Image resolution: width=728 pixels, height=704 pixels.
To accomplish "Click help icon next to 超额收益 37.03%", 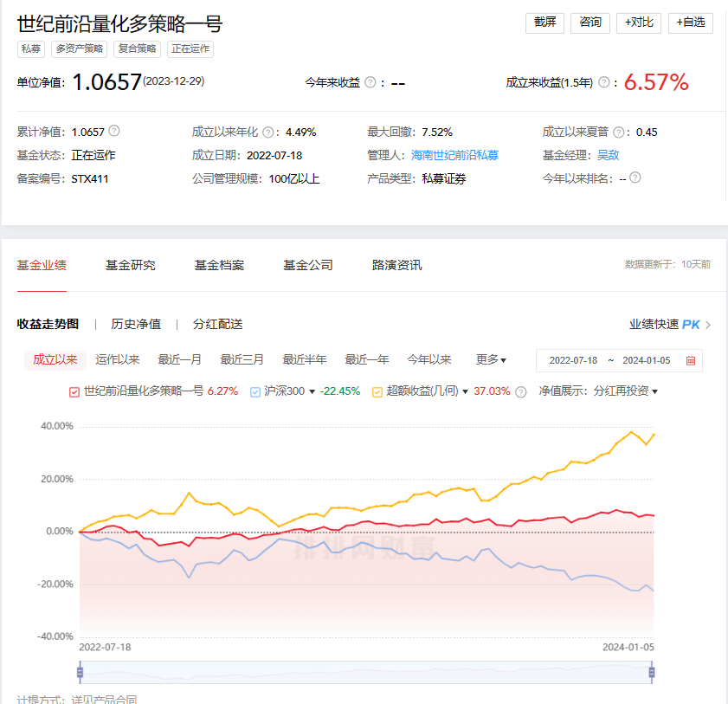I will pyautogui.click(x=521, y=392).
